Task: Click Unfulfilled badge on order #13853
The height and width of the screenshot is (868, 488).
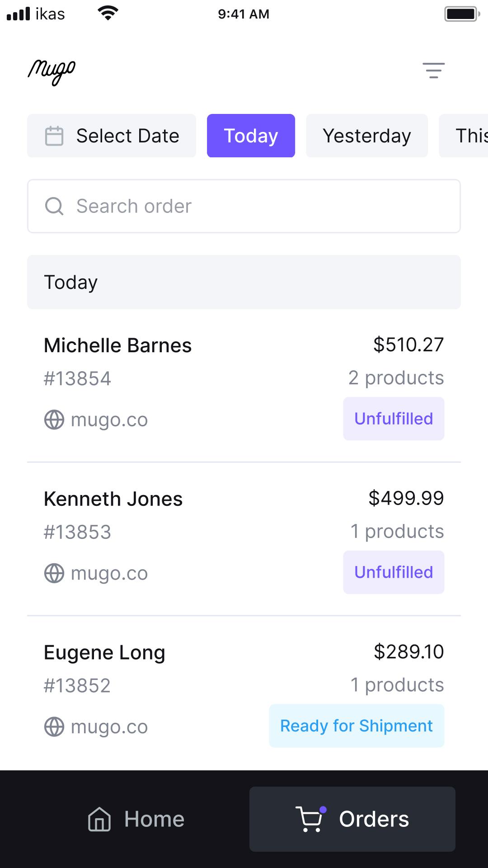Action: (x=394, y=572)
